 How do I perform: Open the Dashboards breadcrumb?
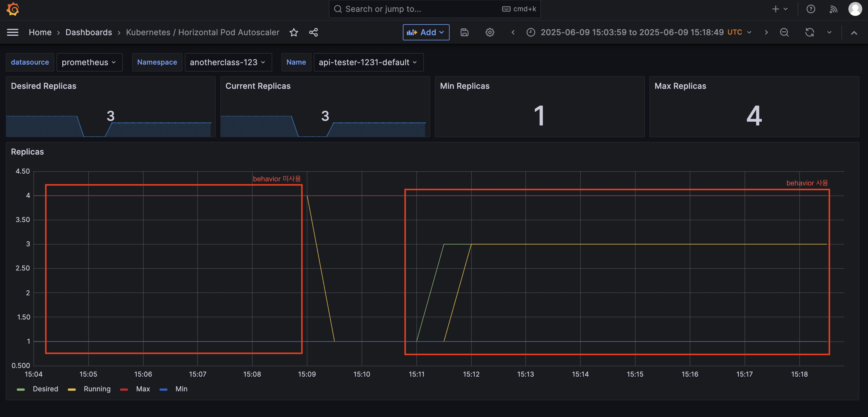(x=89, y=32)
